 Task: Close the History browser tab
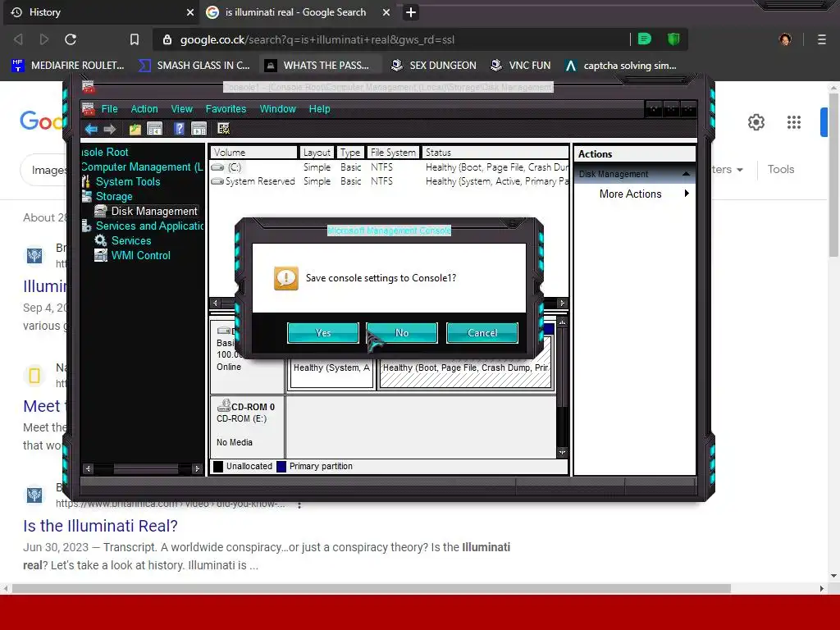tap(190, 11)
